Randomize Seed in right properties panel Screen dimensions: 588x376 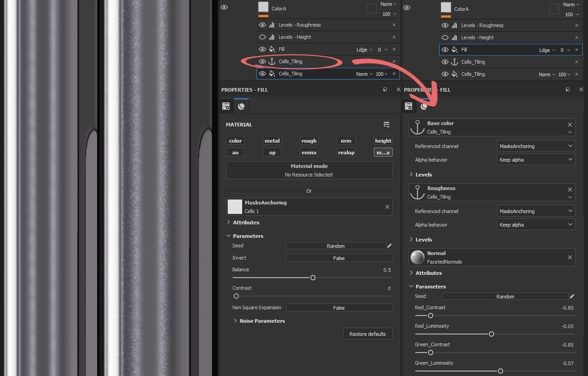(505, 297)
